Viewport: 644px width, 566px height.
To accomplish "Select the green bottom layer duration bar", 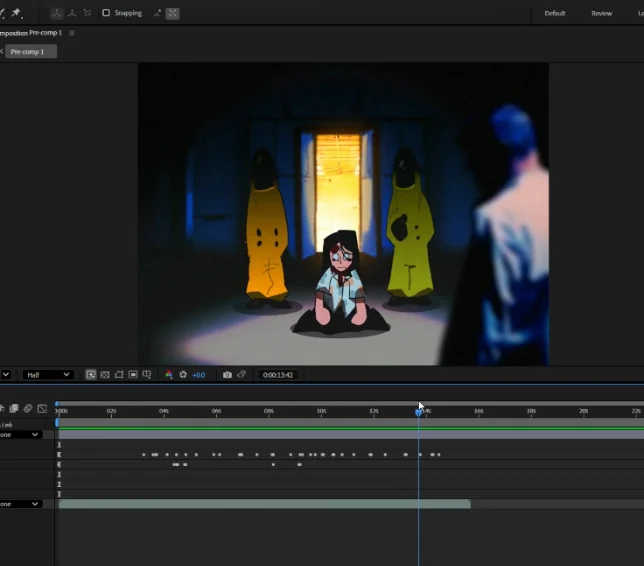I will click(264, 504).
